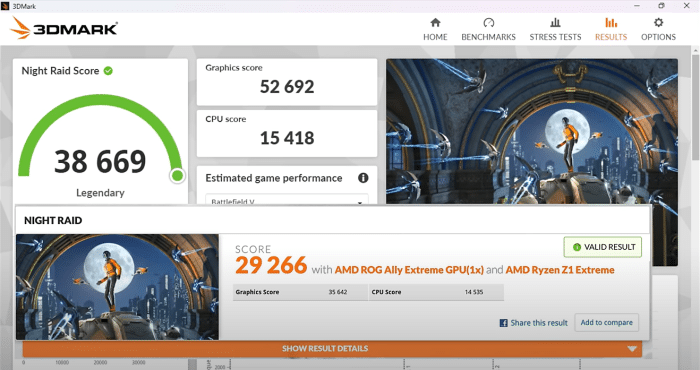Open the Battlefield V game dropdown
Viewport: 700px width, 370px height.
(287, 200)
